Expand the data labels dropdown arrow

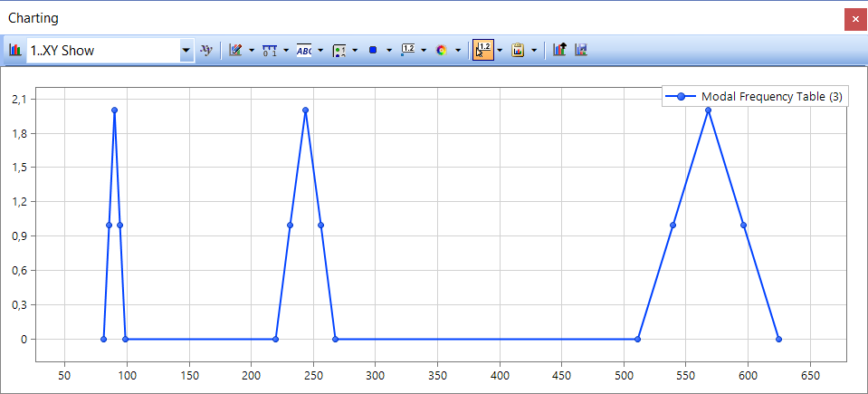424,50
